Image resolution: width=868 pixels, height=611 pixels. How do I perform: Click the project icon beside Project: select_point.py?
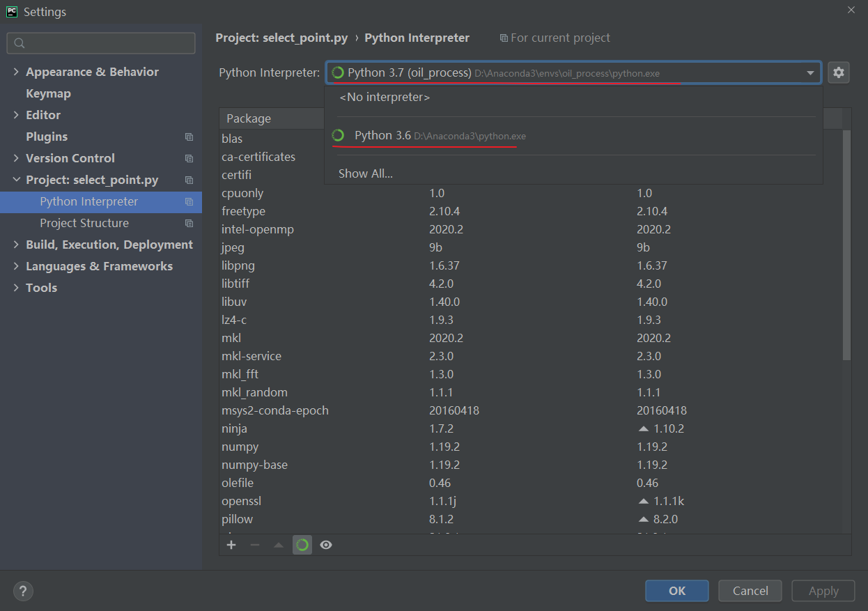coord(189,180)
